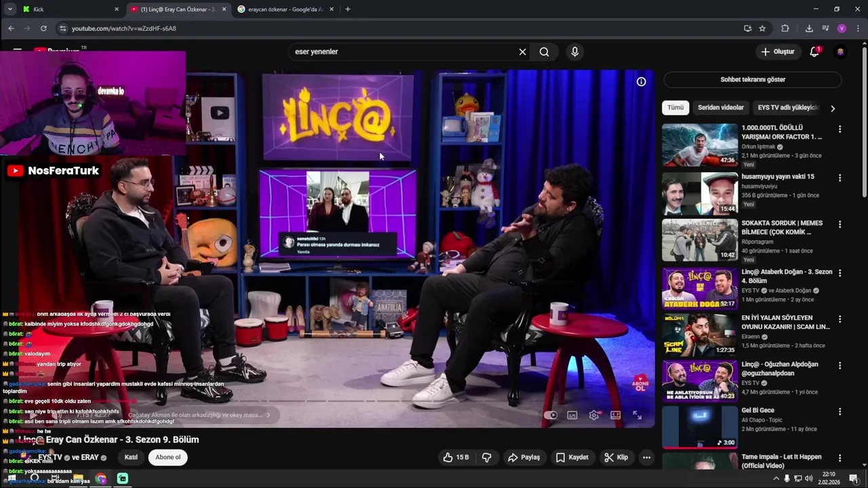Open the husamuyuyu video thumbnail

(700, 193)
